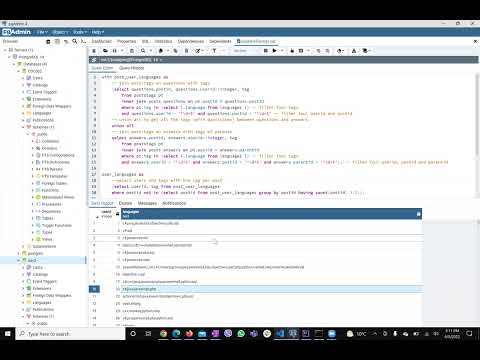Select the Subscriptions tree item
This screenshot has width=480, height=360.
(44, 246)
